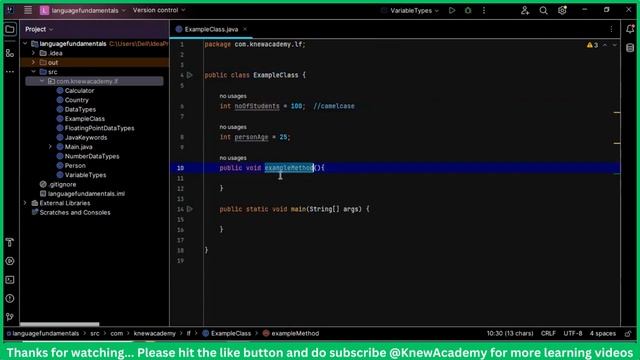Collapse com.knewacademy.lf package
The width and height of the screenshot is (640, 360).
[42, 81]
